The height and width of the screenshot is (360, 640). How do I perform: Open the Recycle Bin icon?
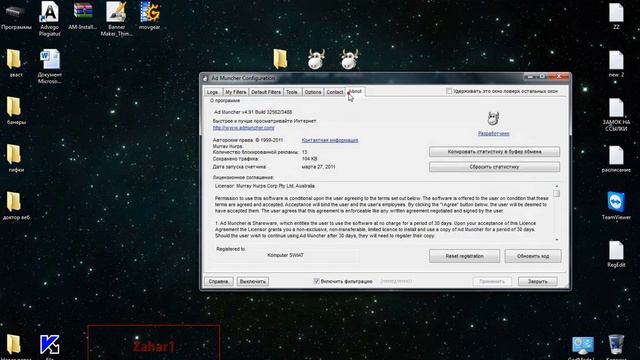[616, 346]
